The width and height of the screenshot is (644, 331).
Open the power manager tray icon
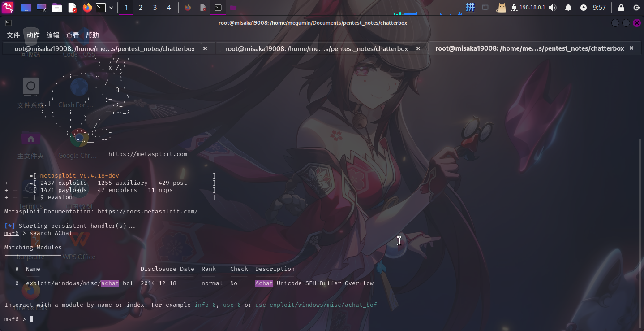[583, 8]
